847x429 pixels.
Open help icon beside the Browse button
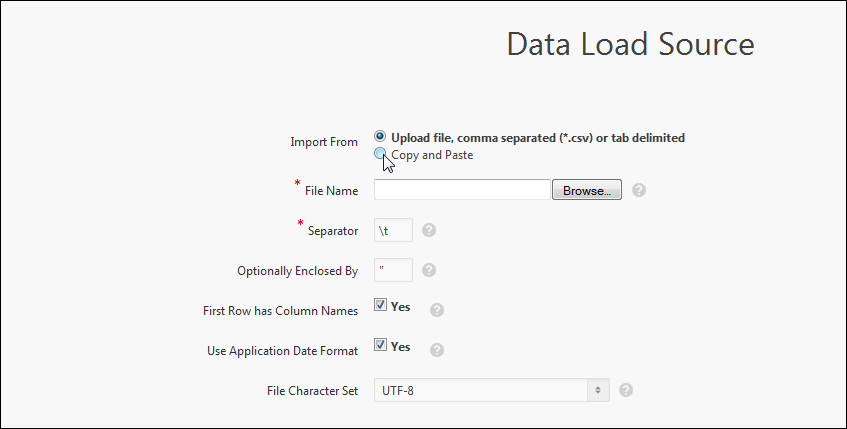click(x=639, y=190)
